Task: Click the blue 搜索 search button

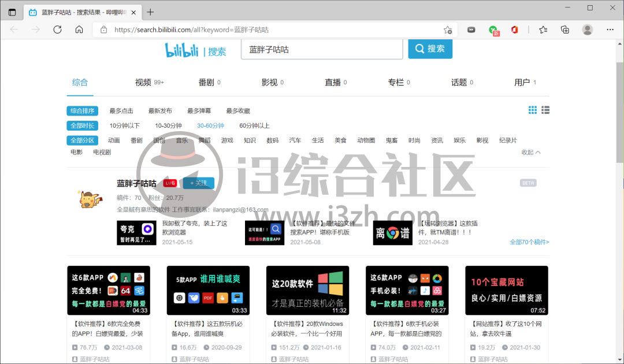Action: [x=430, y=49]
